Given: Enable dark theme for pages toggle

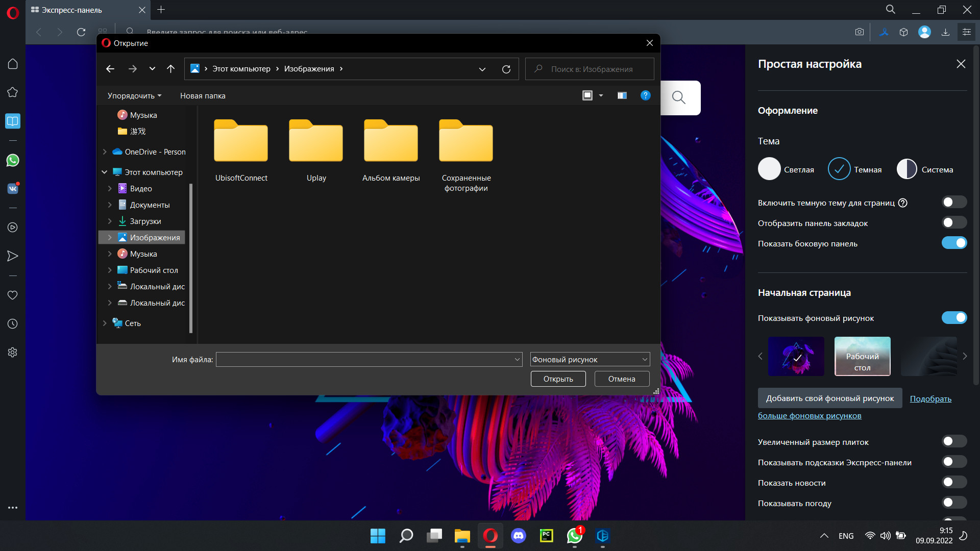Looking at the screenshot, I should pyautogui.click(x=953, y=203).
